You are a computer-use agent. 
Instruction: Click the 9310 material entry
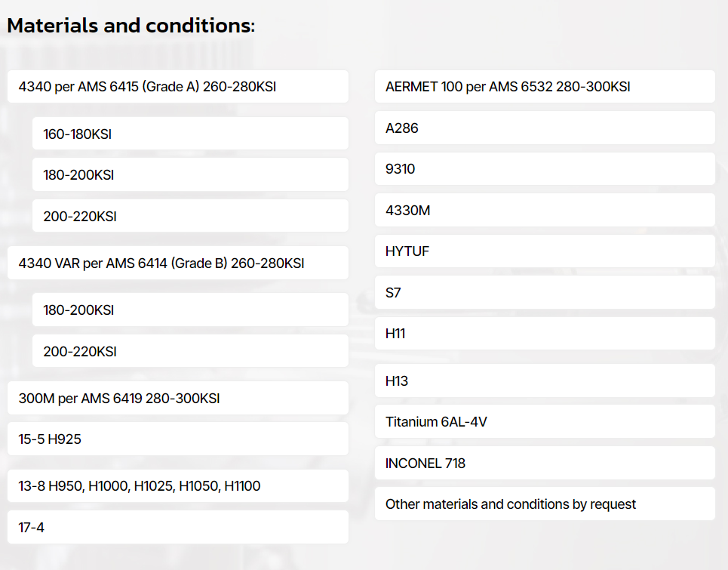coord(544,168)
